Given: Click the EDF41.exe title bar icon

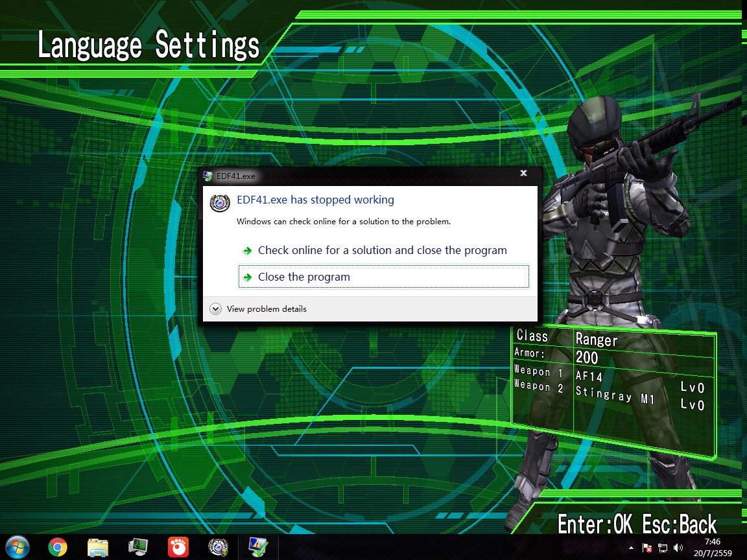Looking at the screenshot, I should coord(208,176).
